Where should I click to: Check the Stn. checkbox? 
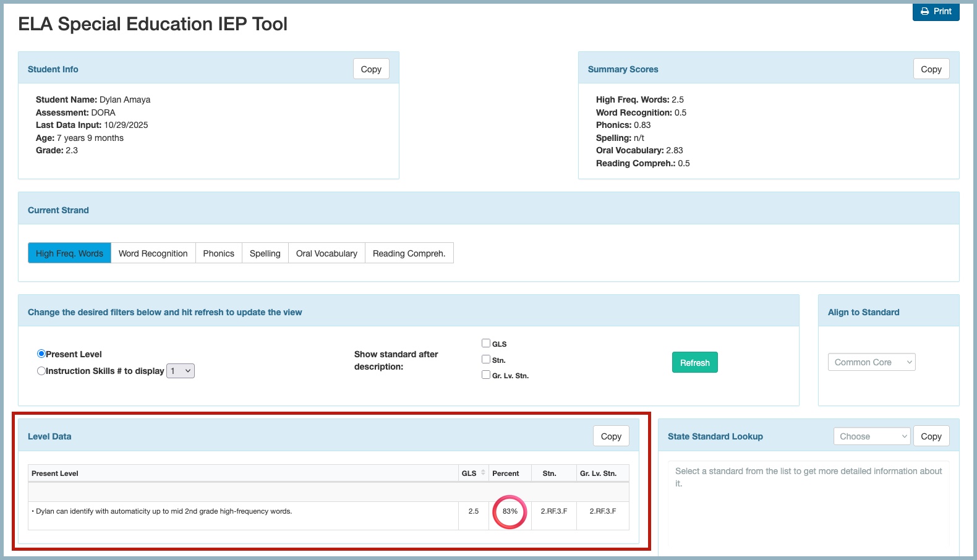click(486, 359)
